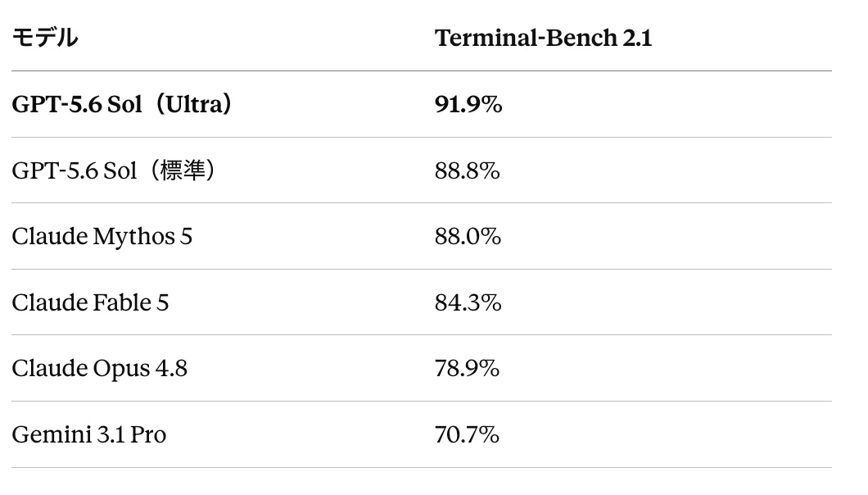Click the word Opus in fifth row
Image resolution: width=868 pixels, height=495 pixels.
point(121,368)
